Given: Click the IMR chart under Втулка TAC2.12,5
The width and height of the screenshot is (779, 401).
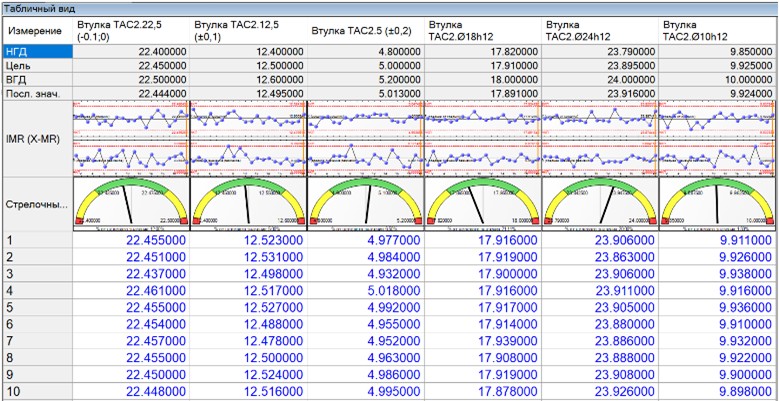Looking at the screenshot, I should tap(249, 136).
